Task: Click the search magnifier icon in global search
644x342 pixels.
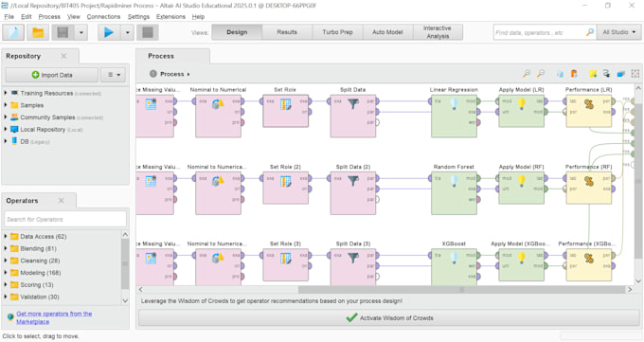Action: pos(590,32)
